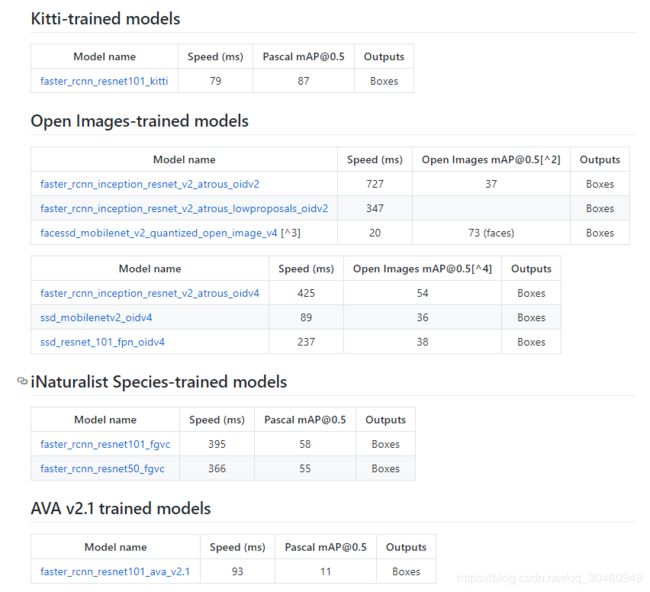Screen dimensions: 650x592
Task: Open the faster_rcnn_resnet101_fgvc model link
Action: tap(105, 444)
